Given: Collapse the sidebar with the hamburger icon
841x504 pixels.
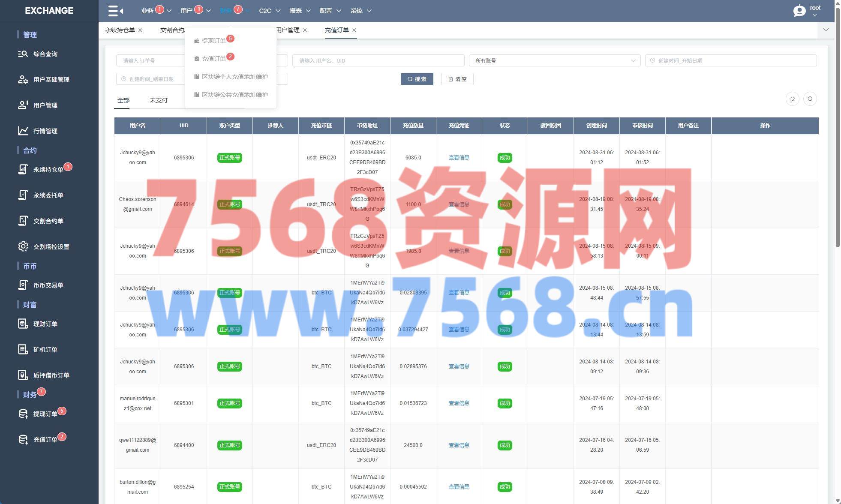Looking at the screenshot, I should [115, 11].
